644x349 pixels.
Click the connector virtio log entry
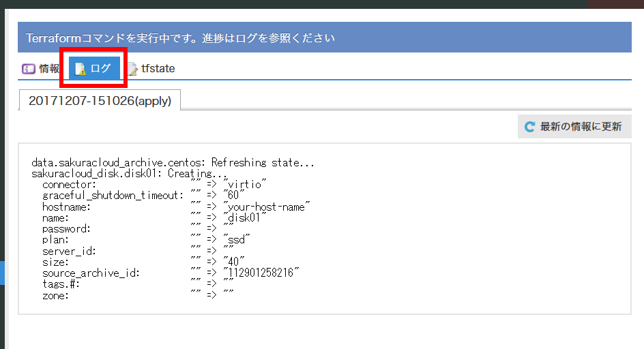[x=153, y=185]
